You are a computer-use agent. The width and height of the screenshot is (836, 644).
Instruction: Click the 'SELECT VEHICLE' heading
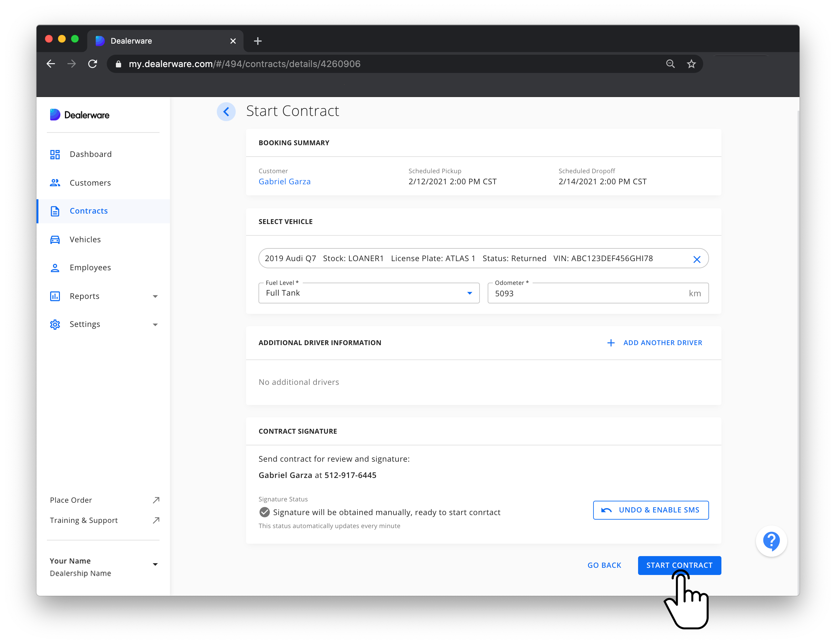[x=285, y=222]
